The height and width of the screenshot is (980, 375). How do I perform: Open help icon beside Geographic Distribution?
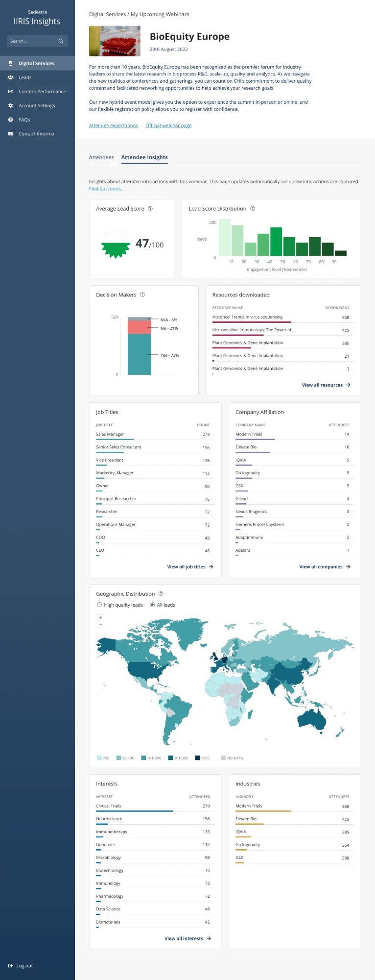pyautogui.click(x=161, y=593)
